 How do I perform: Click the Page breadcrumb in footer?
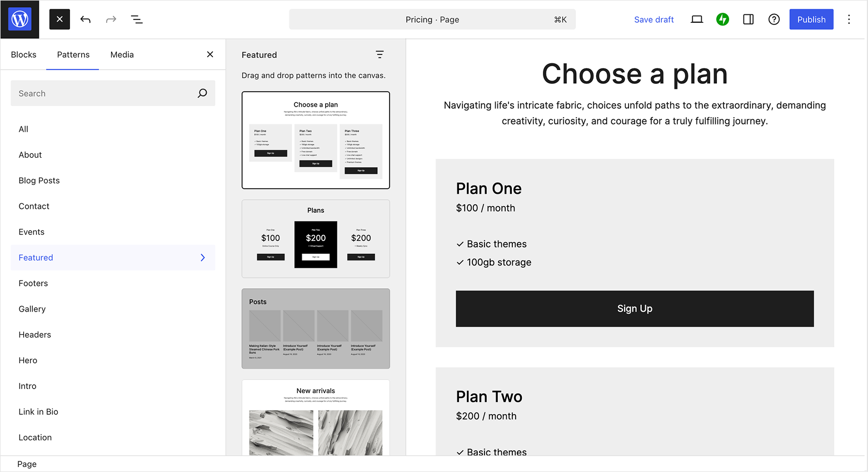(27, 464)
